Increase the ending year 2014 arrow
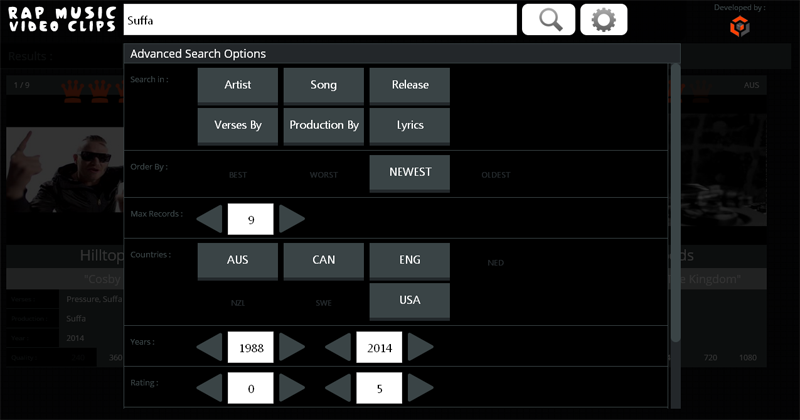This screenshot has height=420, width=800. pyautogui.click(x=420, y=347)
